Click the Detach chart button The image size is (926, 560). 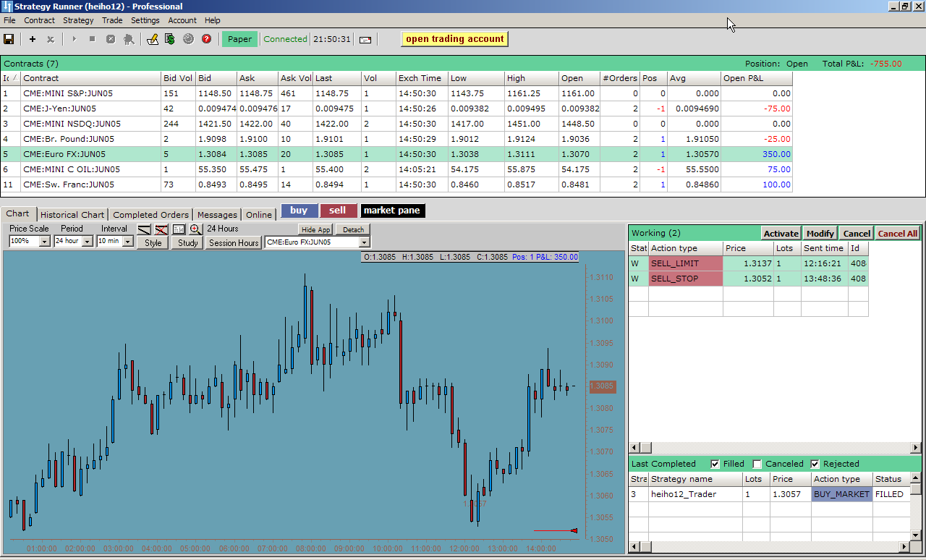click(x=354, y=229)
